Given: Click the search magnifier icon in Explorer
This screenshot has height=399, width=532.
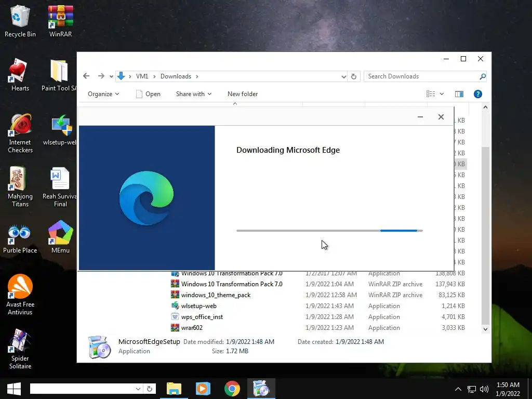Looking at the screenshot, I should (483, 76).
